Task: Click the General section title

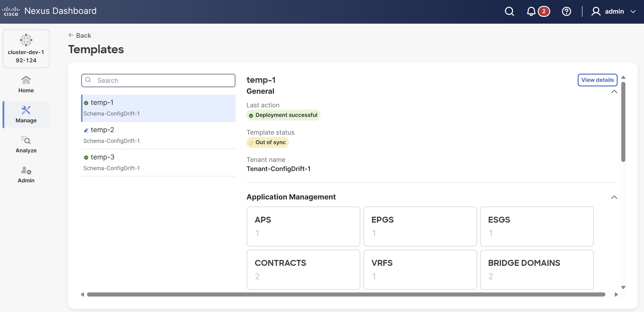Action: click(x=260, y=91)
